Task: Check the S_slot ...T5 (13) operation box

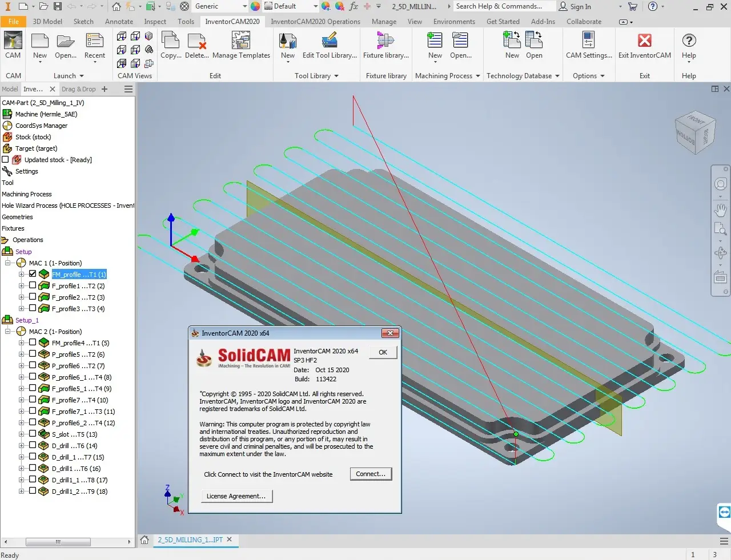Action: [33, 434]
